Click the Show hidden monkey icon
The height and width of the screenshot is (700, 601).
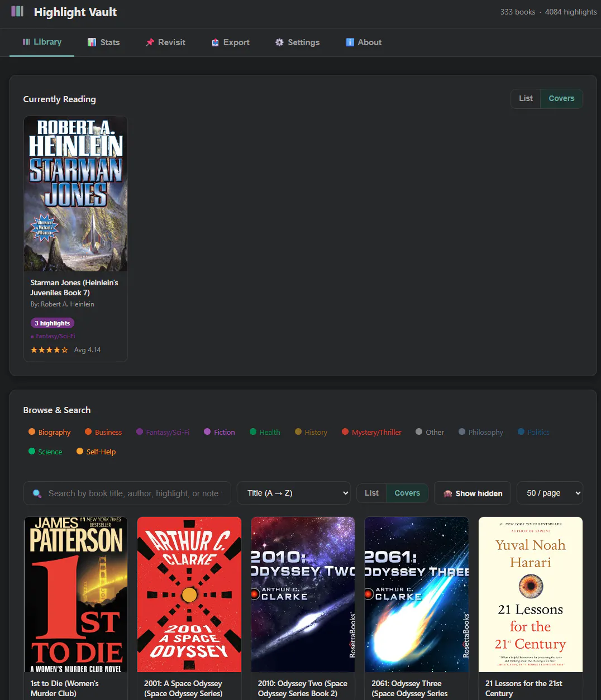coord(447,493)
